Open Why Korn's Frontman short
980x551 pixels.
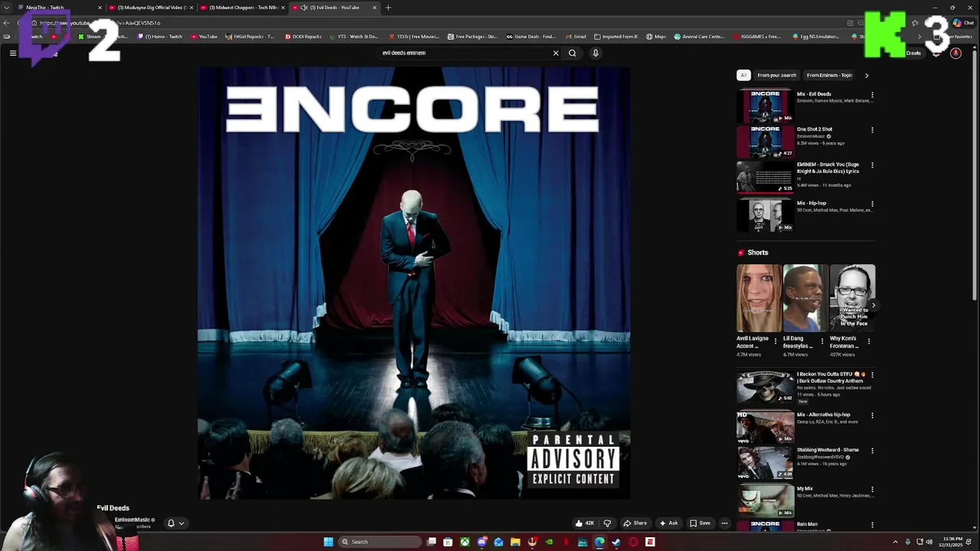click(x=852, y=298)
